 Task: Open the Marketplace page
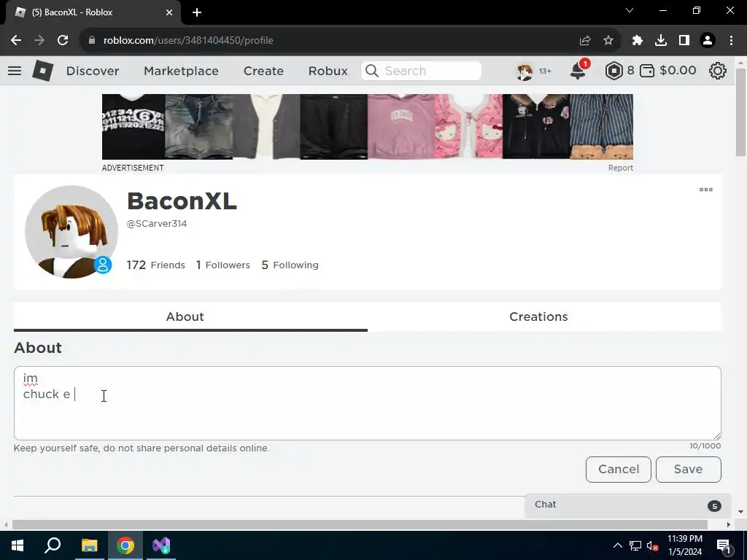pyautogui.click(x=181, y=71)
